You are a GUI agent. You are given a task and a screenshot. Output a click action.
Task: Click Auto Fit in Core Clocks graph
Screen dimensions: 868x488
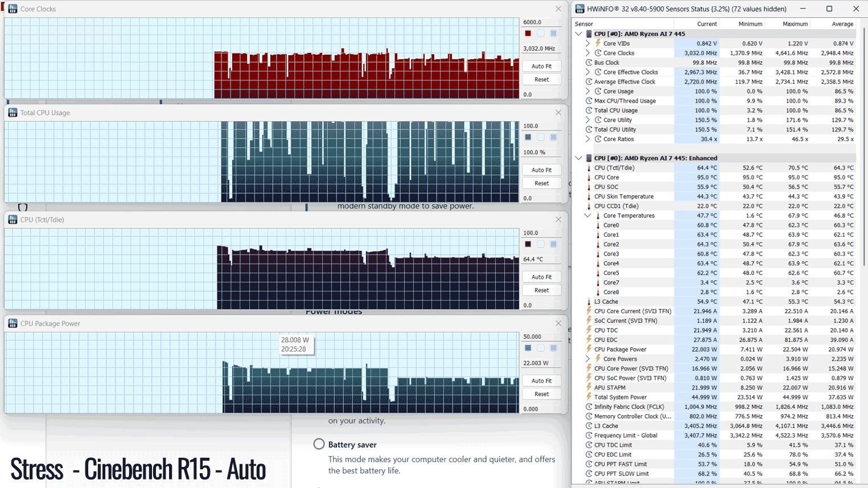(x=542, y=66)
